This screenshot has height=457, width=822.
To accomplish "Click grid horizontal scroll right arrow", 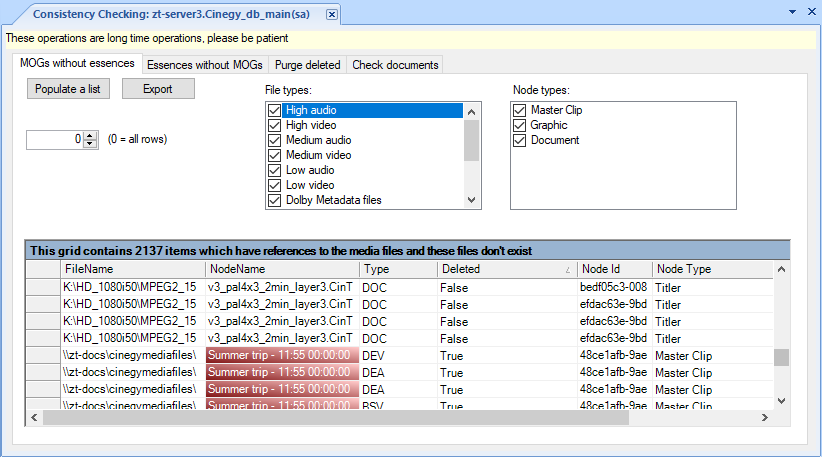I will (765, 418).
